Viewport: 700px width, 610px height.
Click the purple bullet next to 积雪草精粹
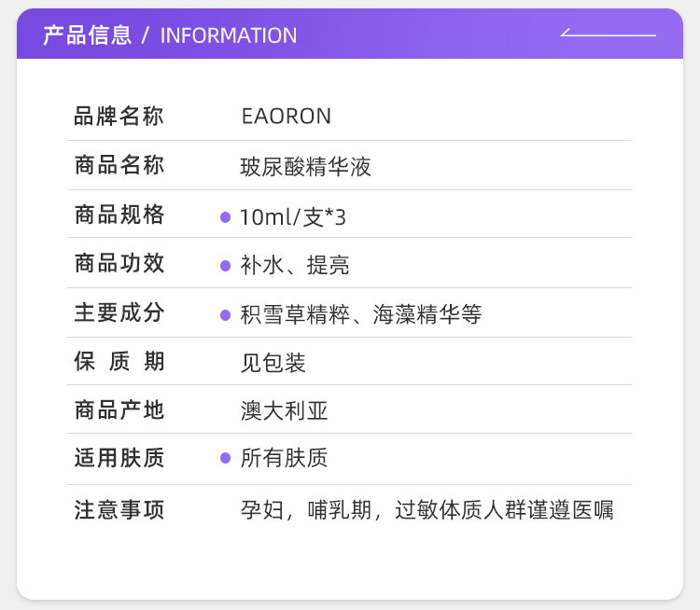coord(225,315)
